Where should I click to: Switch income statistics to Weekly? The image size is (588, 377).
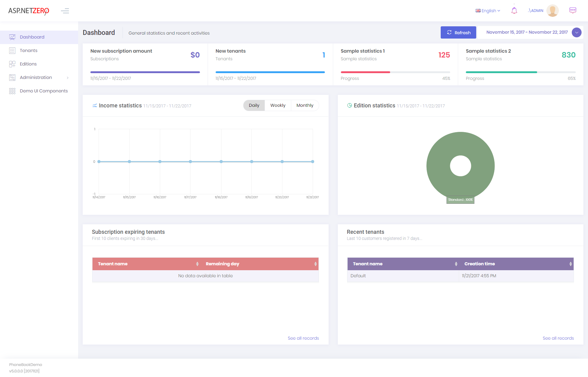coord(277,105)
